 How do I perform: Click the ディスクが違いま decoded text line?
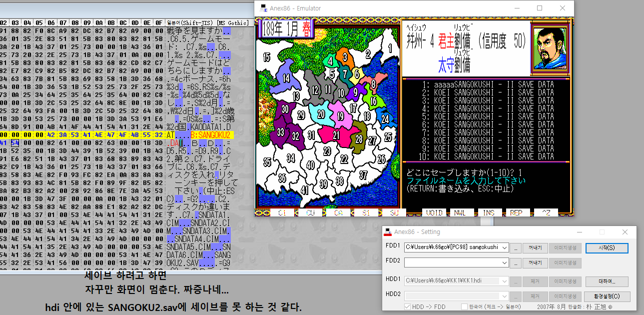pos(198,206)
